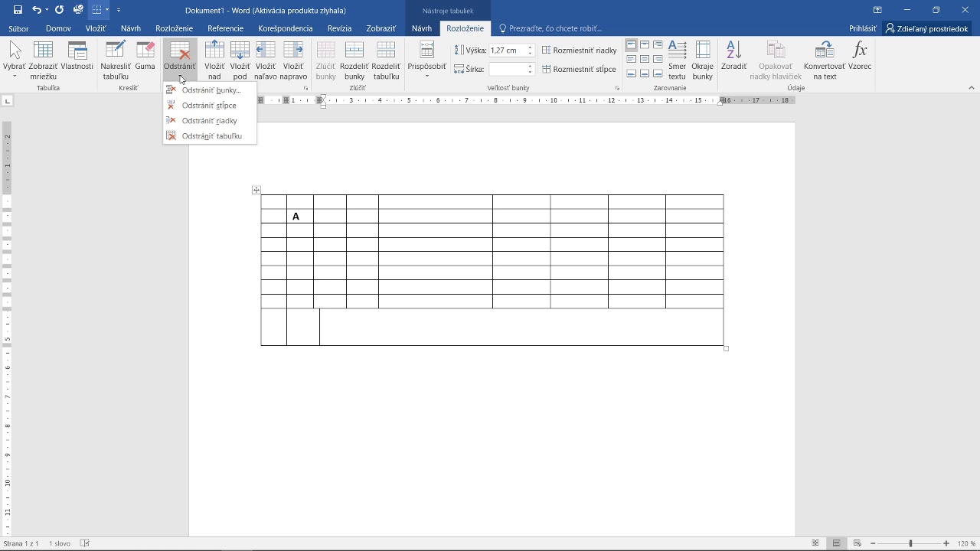980x551 pixels.
Task: Switch to the Vložiť tab
Action: [x=96, y=28]
